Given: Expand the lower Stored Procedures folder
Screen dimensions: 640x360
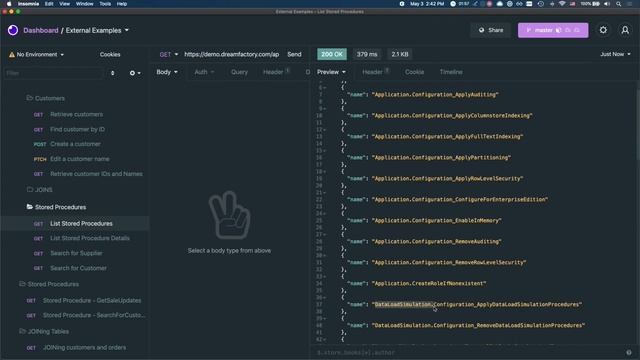Looking at the screenshot, I should click(49, 284).
